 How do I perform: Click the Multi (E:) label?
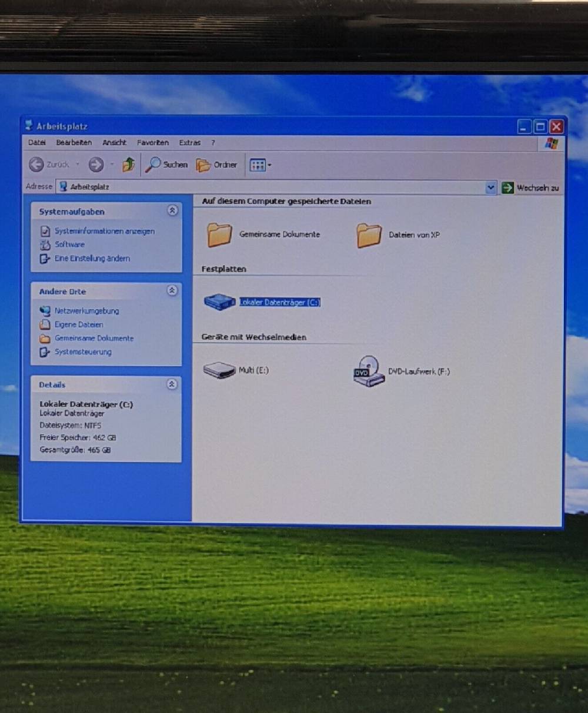coord(253,370)
